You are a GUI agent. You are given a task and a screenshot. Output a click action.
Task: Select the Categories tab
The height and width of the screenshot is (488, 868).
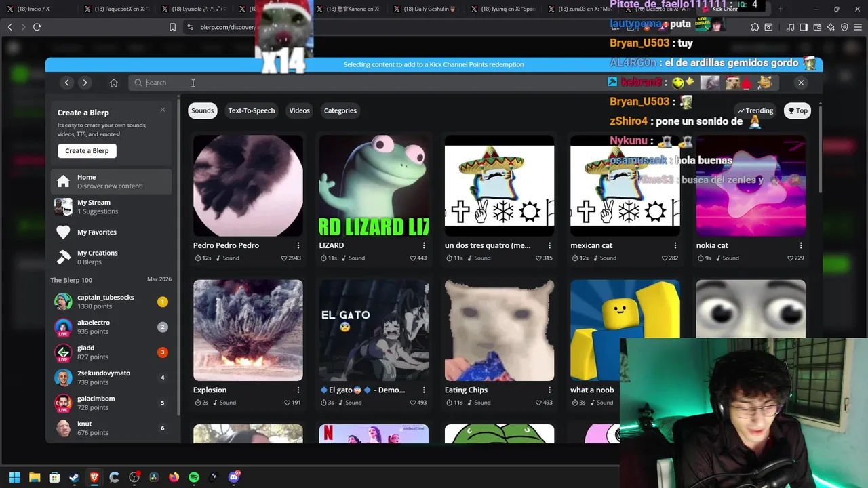[x=340, y=110]
